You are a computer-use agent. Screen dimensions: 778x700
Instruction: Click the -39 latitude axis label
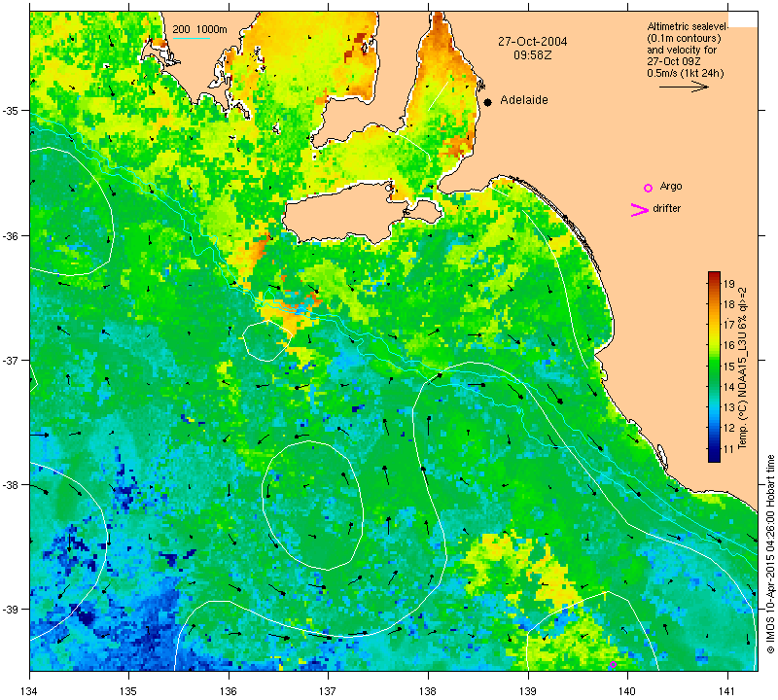[x=10, y=610]
